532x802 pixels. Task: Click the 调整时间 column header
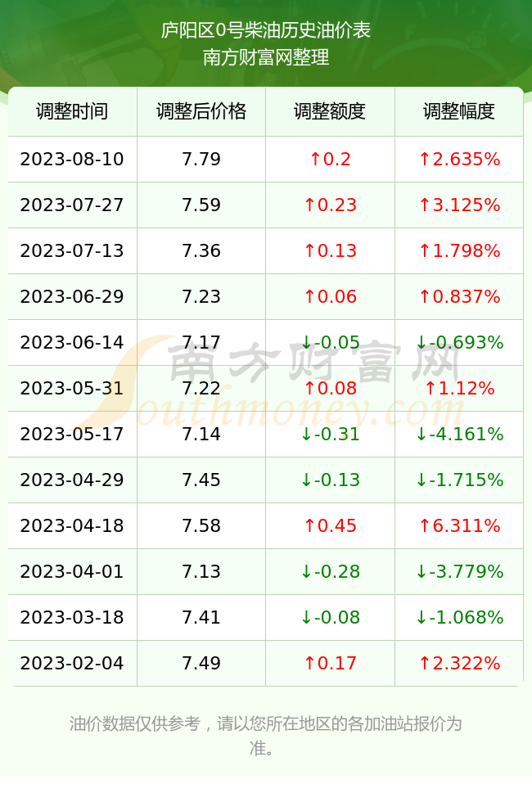click(72, 111)
